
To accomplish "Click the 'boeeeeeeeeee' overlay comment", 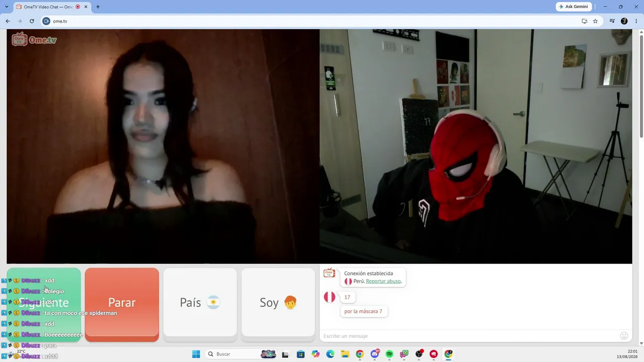I will point(63,334).
